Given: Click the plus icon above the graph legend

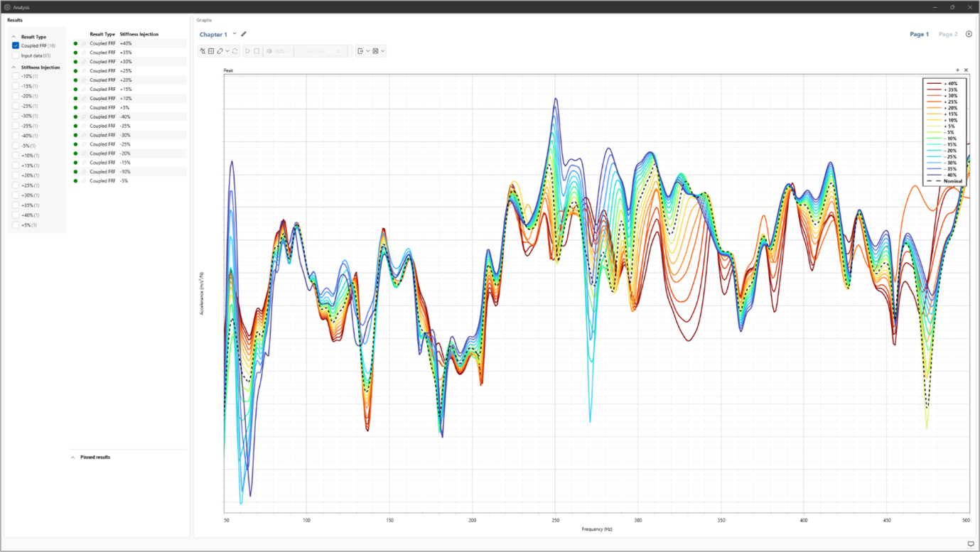Looking at the screenshot, I should [957, 70].
